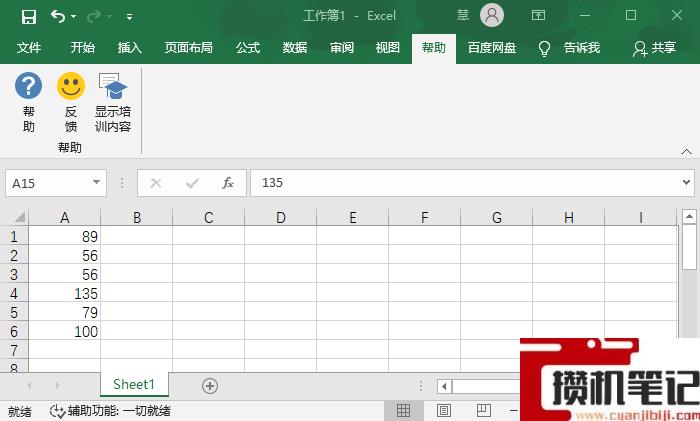Open the 文件 menu
Viewport: 700px width, 421px height.
[29, 47]
